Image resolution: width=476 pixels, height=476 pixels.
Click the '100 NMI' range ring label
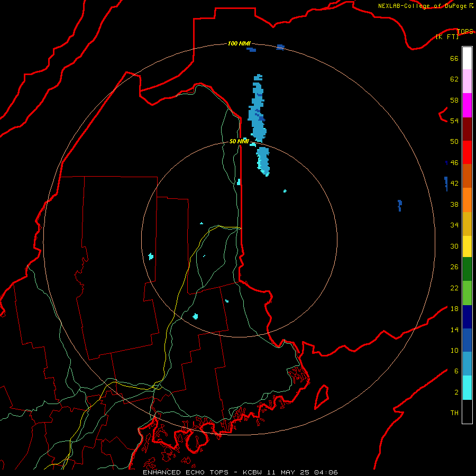pos(239,43)
